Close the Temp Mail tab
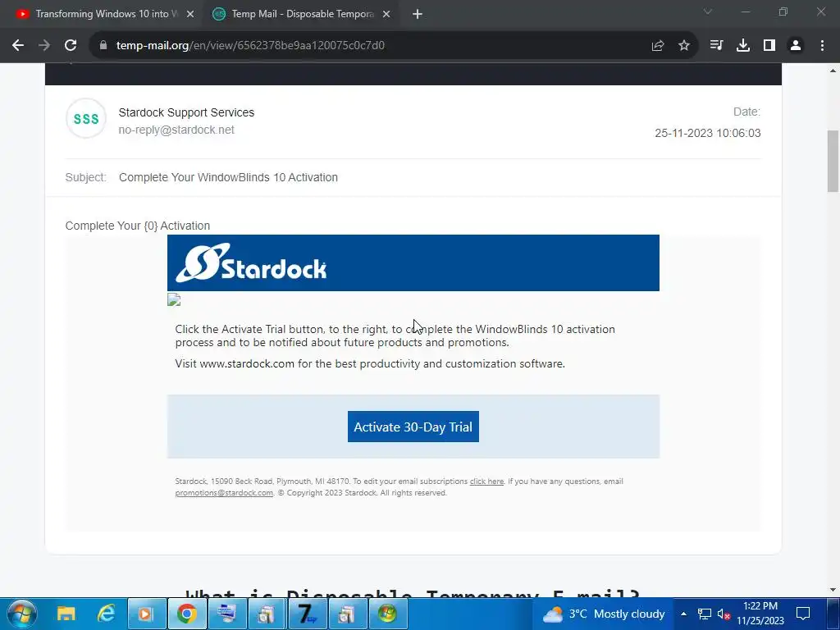Screen dimensions: 840x630 [386, 15]
